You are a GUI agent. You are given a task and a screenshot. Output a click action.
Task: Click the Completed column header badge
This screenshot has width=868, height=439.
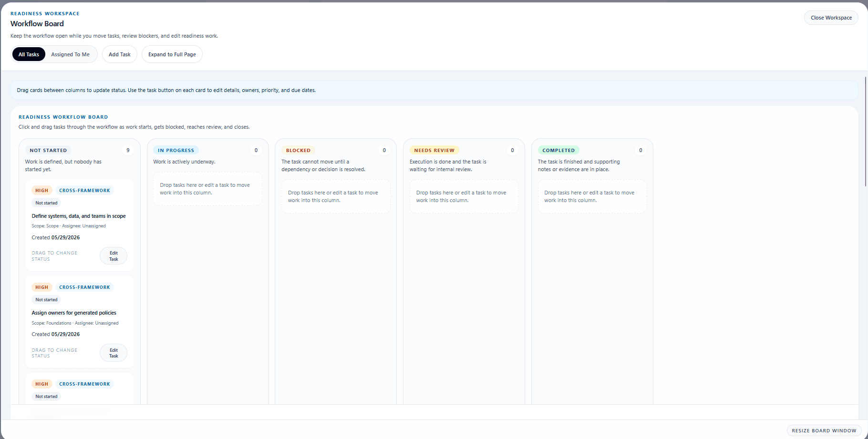558,150
